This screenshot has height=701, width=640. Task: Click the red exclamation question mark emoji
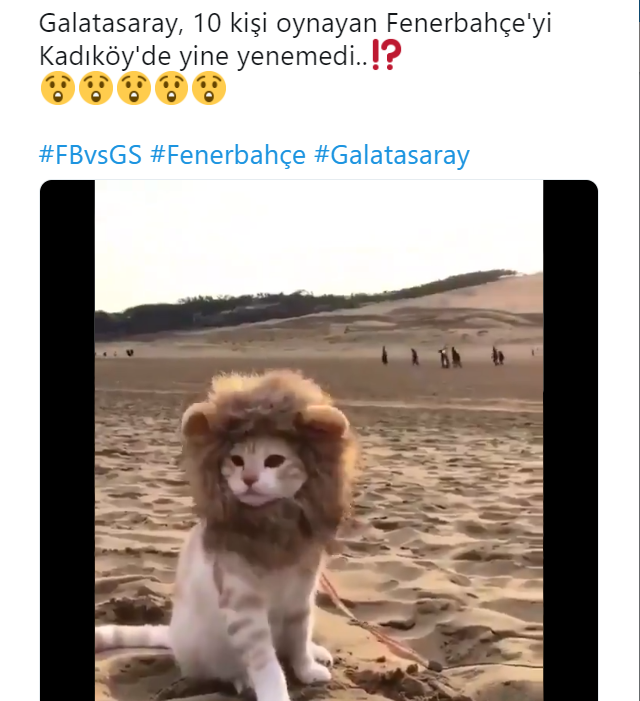pos(386,56)
